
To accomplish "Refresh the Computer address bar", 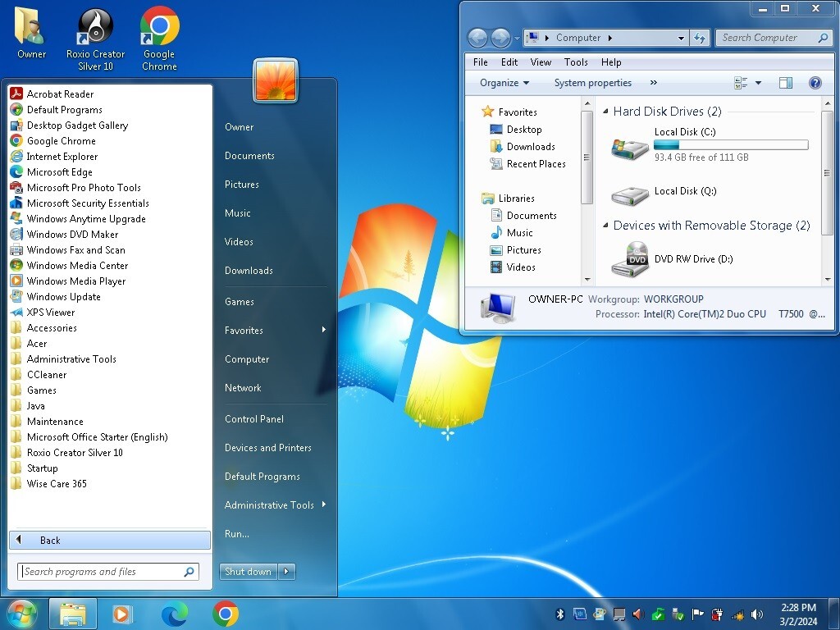I will 700,38.
